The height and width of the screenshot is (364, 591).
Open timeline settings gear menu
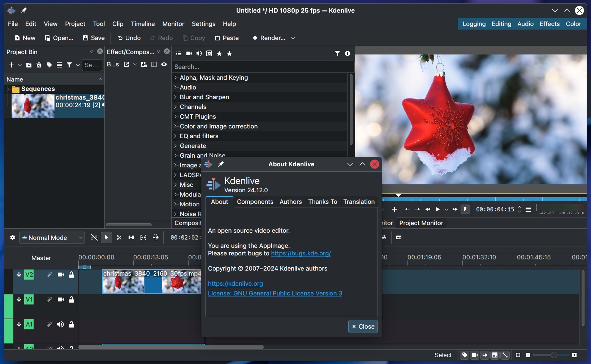click(13, 237)
